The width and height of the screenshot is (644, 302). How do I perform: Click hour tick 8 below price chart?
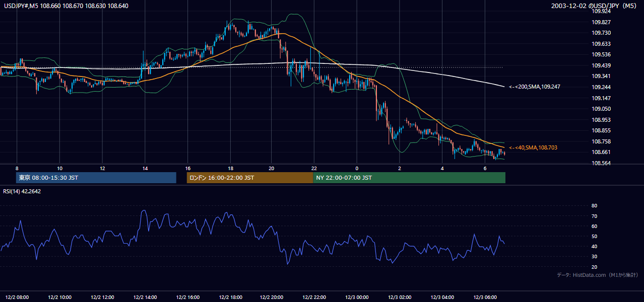click(x=17, y=168)
